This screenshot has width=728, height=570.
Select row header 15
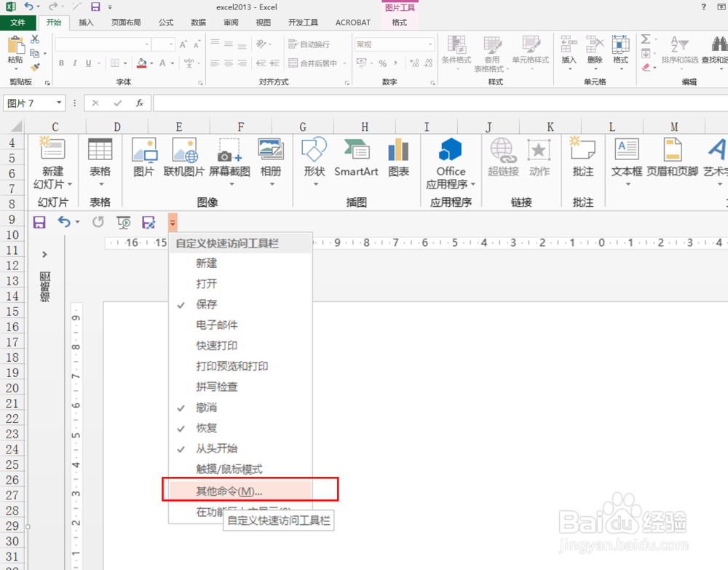12,312
